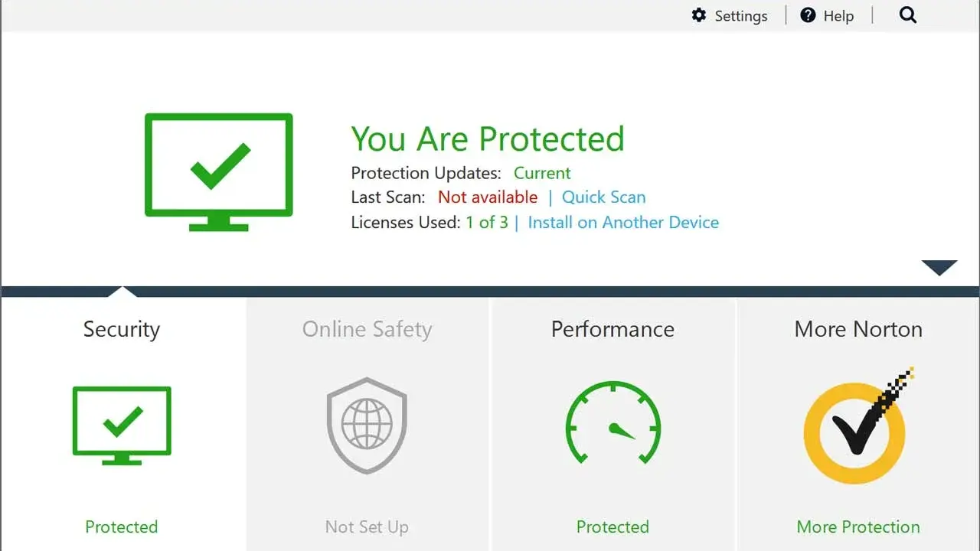Click the search magnifier icon
The height and width of the screenshot is (551, 980).
tap(907, 15)
